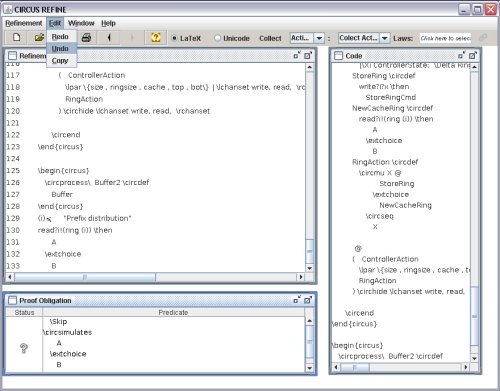The width and height of the screenshot is (500, 391).
Task: Click the print toolbar icon
Action: (86, 38)
